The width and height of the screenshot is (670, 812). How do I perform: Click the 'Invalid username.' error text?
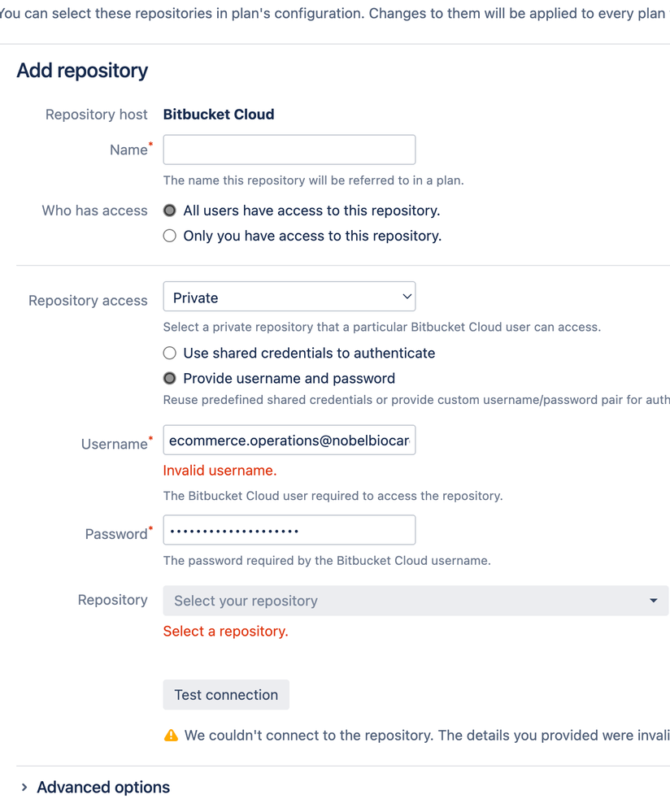[x=220, y=471]
